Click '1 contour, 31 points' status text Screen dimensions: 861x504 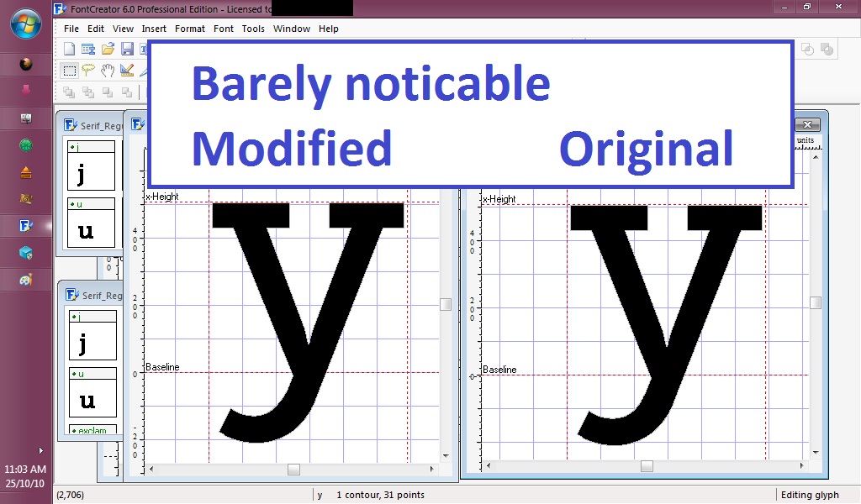tap(380, 495)
